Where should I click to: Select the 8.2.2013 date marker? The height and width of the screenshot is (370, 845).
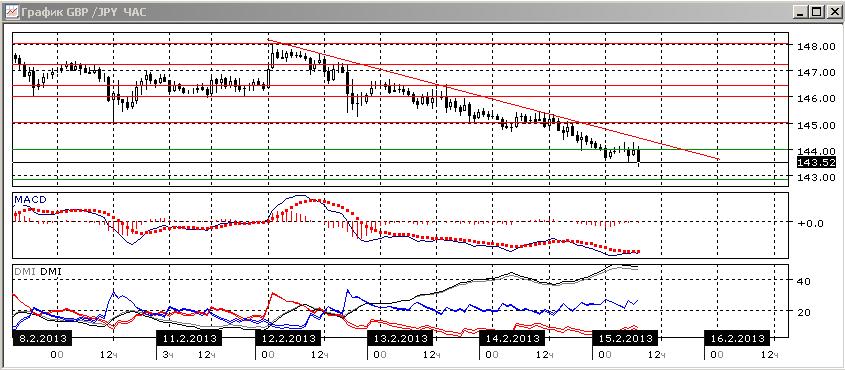[x=43, y=339]
